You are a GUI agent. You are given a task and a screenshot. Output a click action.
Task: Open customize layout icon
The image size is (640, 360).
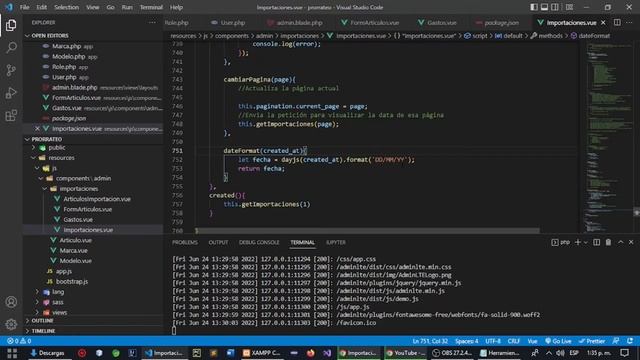coord(569,7)
